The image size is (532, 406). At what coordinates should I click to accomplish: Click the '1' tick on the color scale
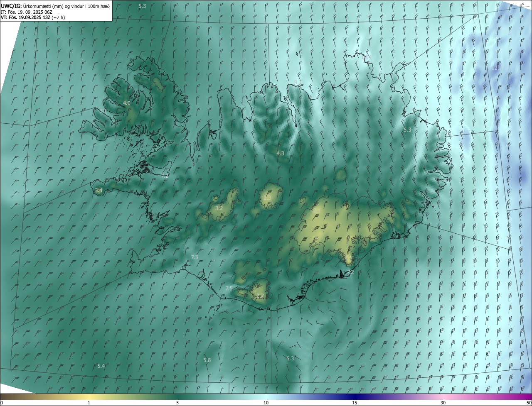coord(89,403)
